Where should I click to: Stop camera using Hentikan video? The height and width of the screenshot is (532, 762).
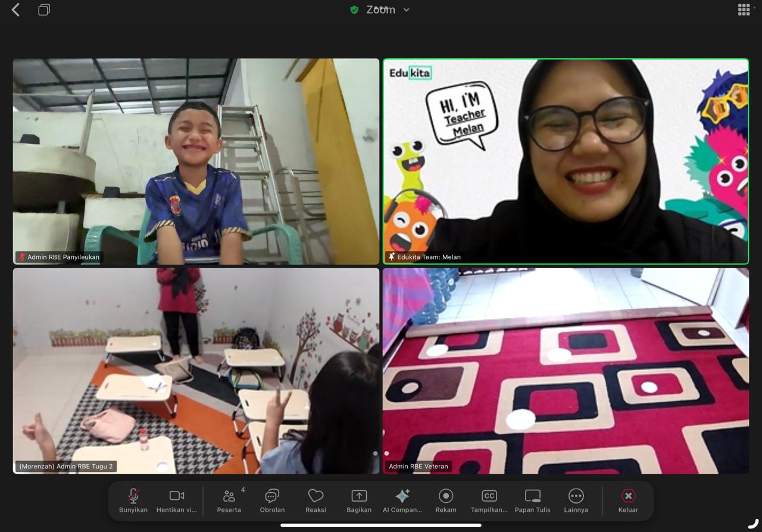point(176,500)
